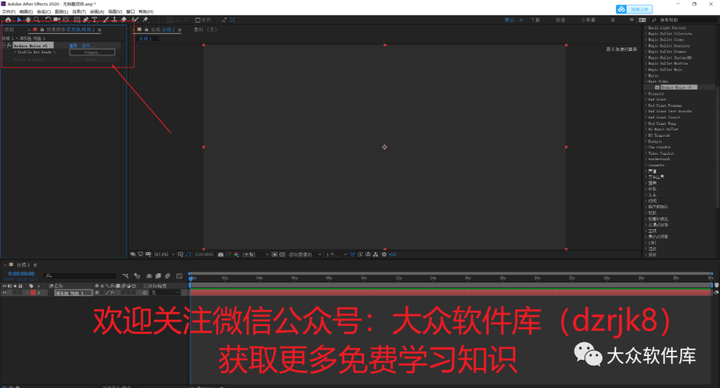Screen dimensions: 720x388
Task: Select the Hand tool
Action: (28, 20)
